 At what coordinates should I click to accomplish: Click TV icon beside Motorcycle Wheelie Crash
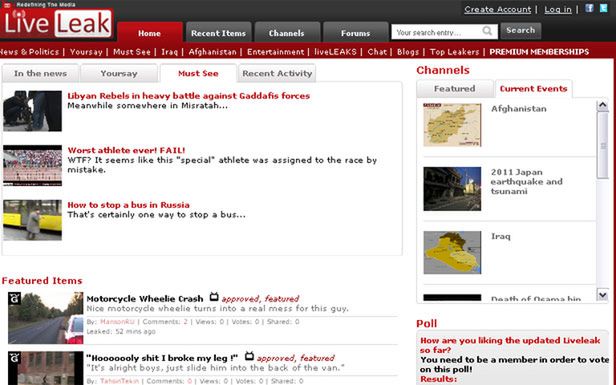(x=214, y=297)
